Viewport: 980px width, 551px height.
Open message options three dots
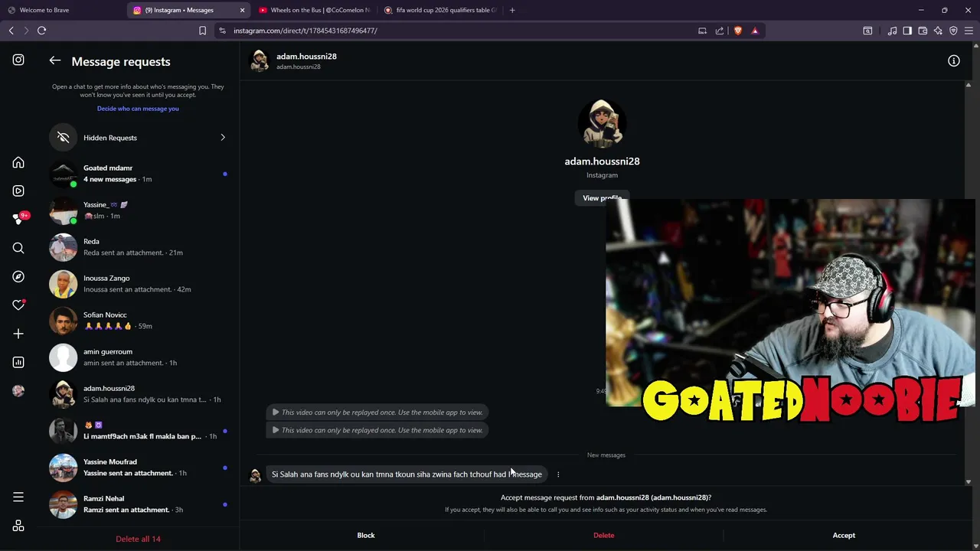(x=558, y=474)
